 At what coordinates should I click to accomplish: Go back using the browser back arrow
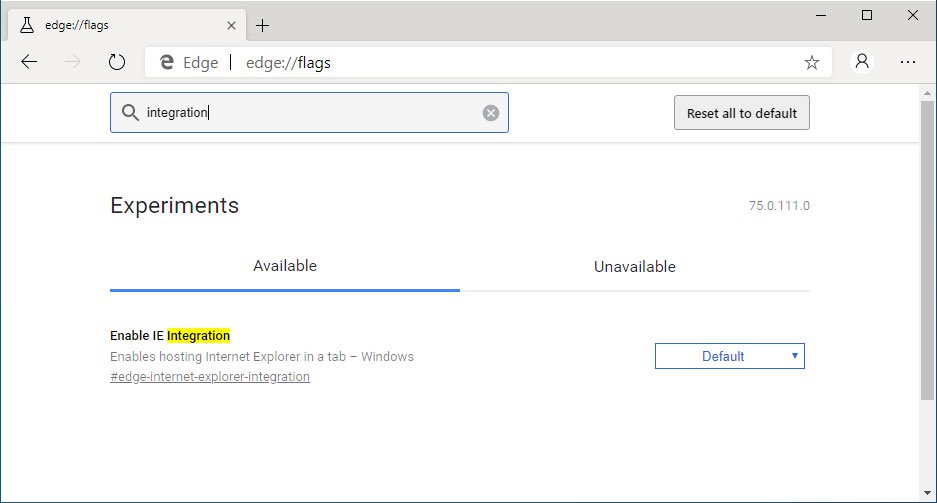[x=29, y=62]
